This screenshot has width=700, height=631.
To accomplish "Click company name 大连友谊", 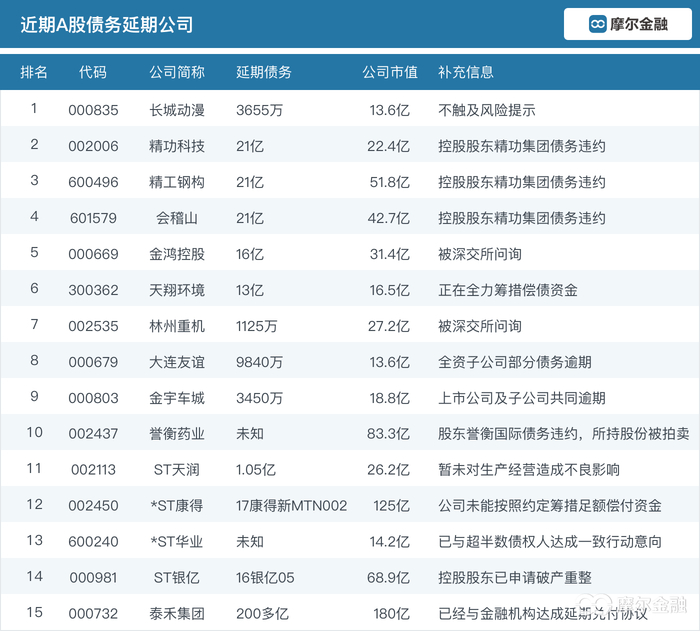I will click(177, 362).
